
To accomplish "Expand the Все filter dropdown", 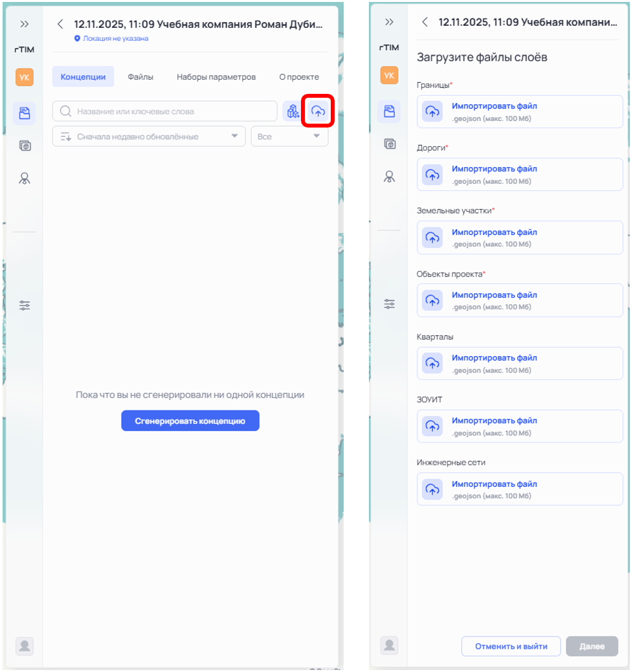I will click(289, 137).
